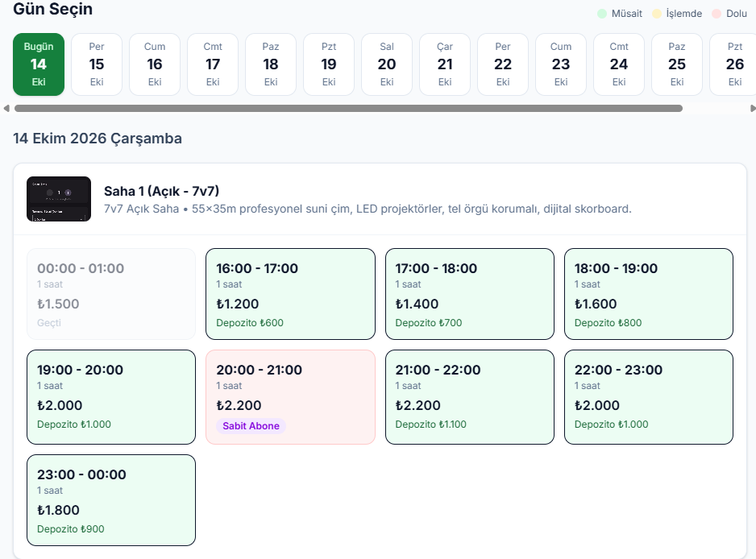Screen dimensions: 756x559
Task: Click the Sabit Abone badge
Action: click(x=251, y=426)
